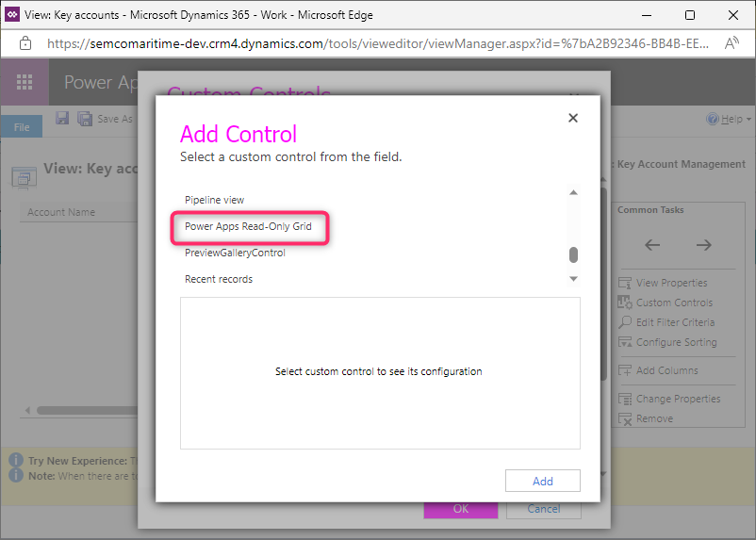Click Change Properties task

678,400
